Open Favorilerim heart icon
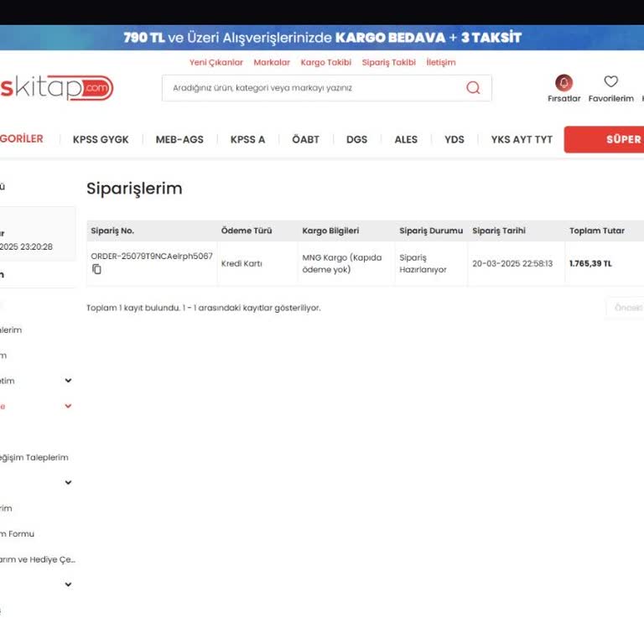Viewport: 644px width, 644px height. [610, 81]
